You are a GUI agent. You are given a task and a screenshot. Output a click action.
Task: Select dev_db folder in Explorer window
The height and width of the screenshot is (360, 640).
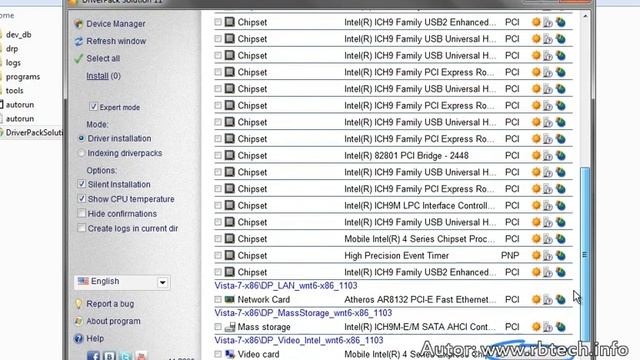pos(18,35)
